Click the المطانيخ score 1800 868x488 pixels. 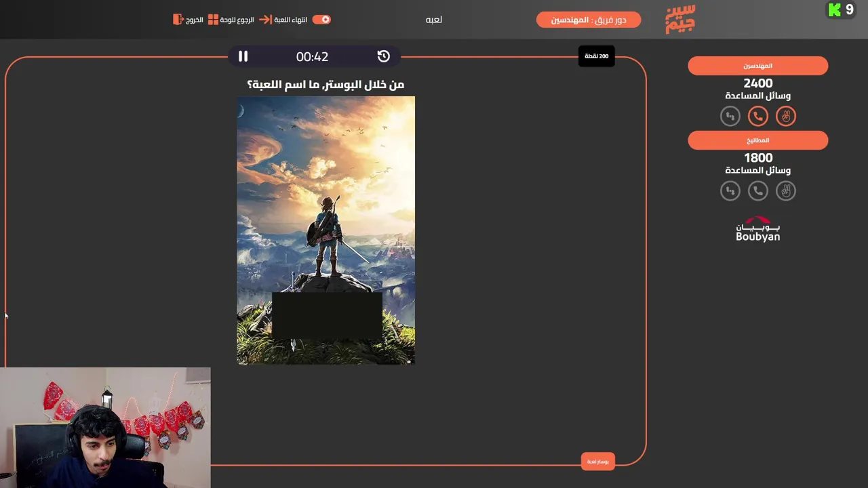(758, 157)
